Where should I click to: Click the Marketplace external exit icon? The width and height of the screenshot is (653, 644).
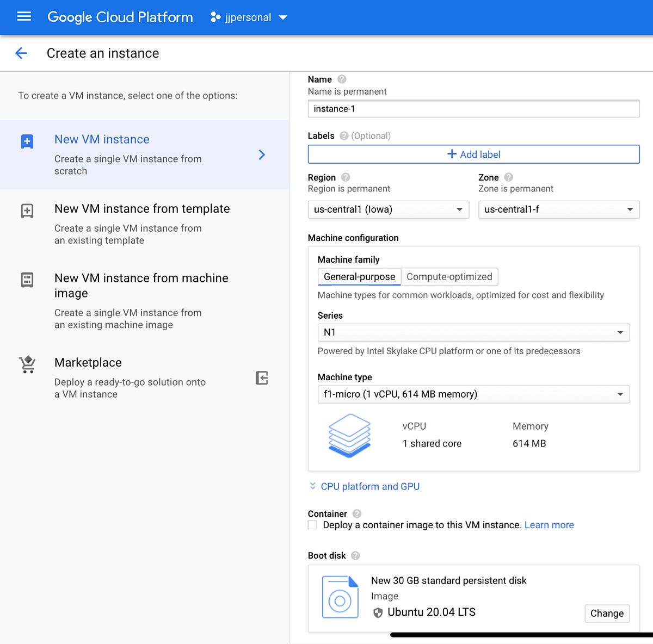tap(262, 378)
